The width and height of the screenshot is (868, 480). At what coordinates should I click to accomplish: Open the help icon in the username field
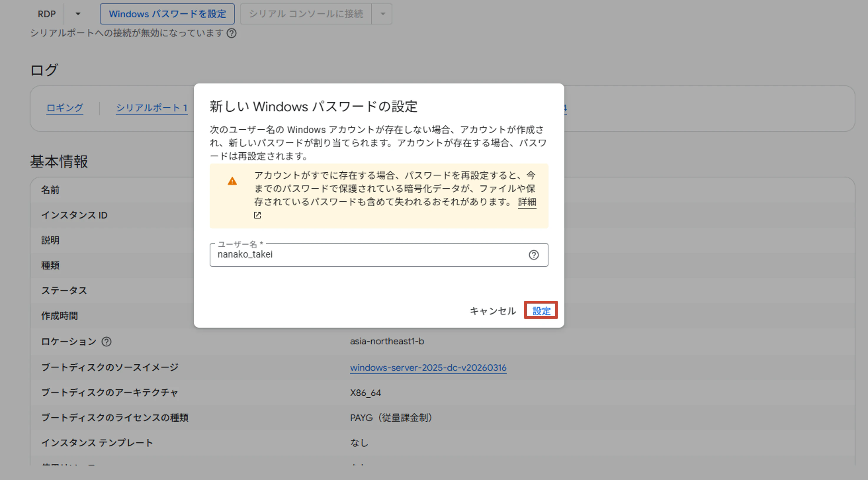533,255
